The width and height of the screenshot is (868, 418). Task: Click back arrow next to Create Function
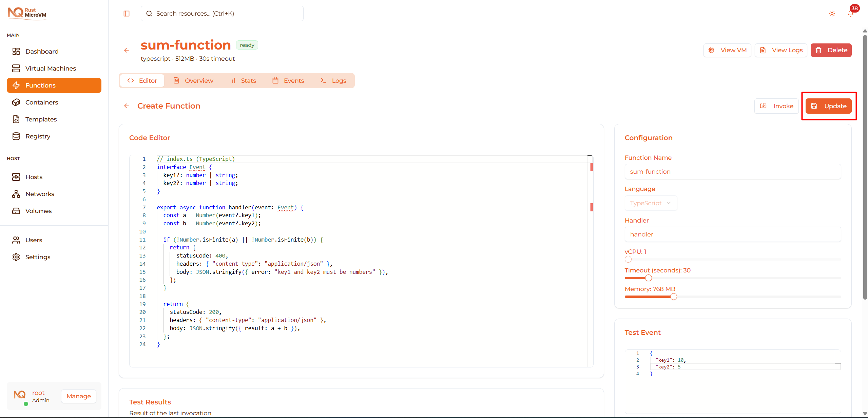tap(127, 106)
